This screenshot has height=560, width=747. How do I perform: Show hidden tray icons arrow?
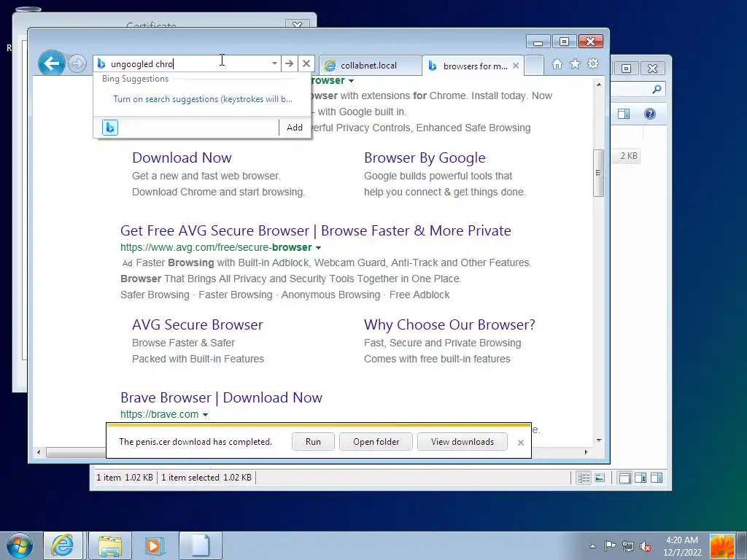592,546
